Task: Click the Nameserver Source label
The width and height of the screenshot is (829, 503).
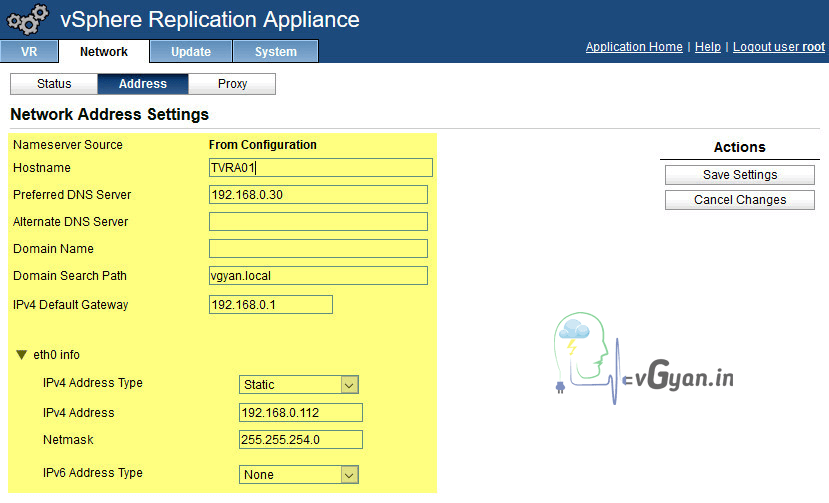Action: [x=68, y=145]
